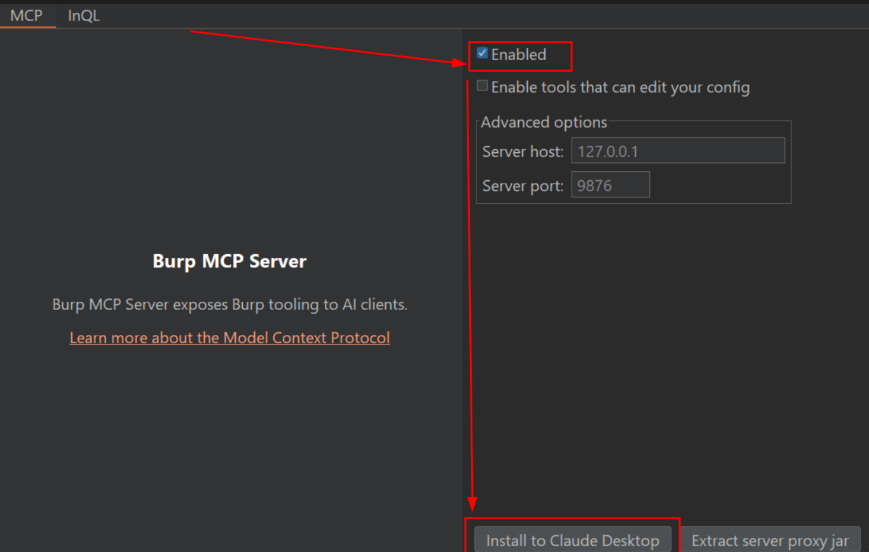This screenshot has height=552, width=869.
Task: Open the Model Context Protocol link
Action: coord(229,338)
